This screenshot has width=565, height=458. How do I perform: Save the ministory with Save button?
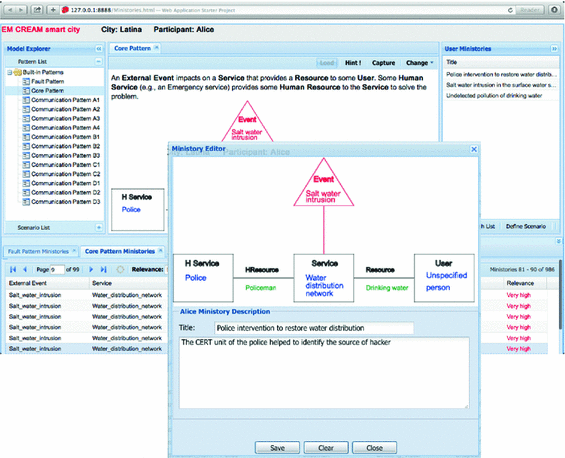tap(277, 448)
